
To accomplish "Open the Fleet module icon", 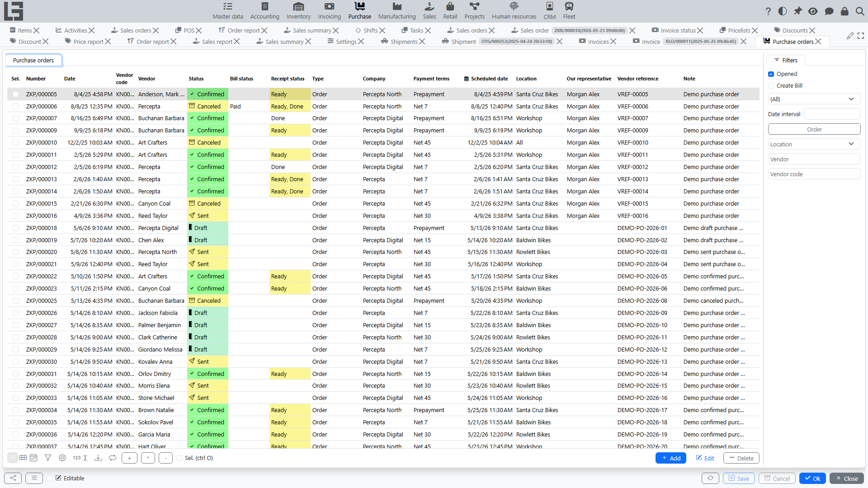I will pyautogui.click(x=569, y=11).
